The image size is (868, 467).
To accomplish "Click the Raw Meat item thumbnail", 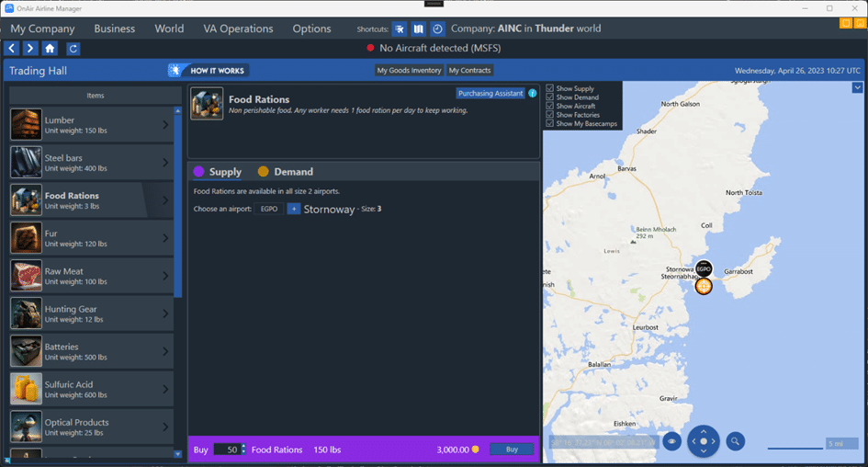I will tap(26, 275).
